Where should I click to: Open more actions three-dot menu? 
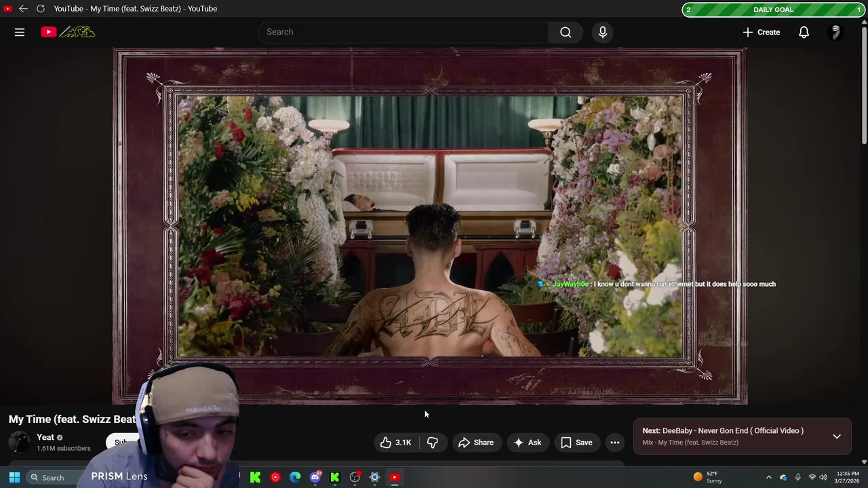coord(615,443)
